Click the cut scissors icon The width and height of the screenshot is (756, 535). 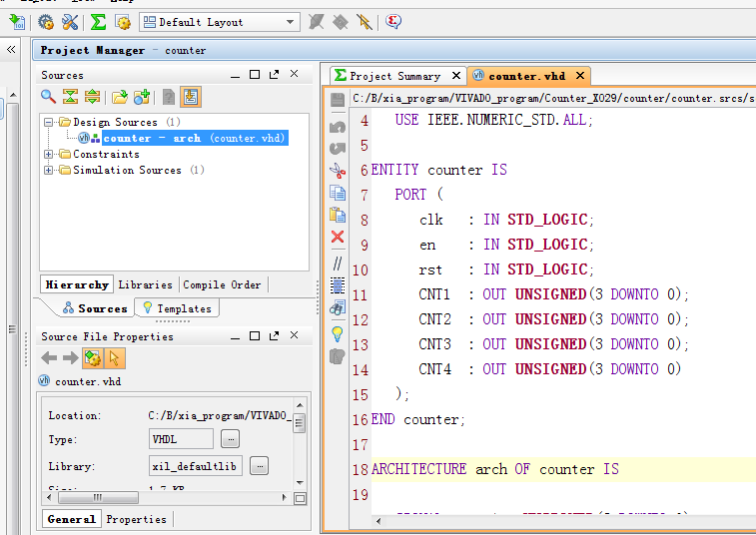tap(338, 170)
